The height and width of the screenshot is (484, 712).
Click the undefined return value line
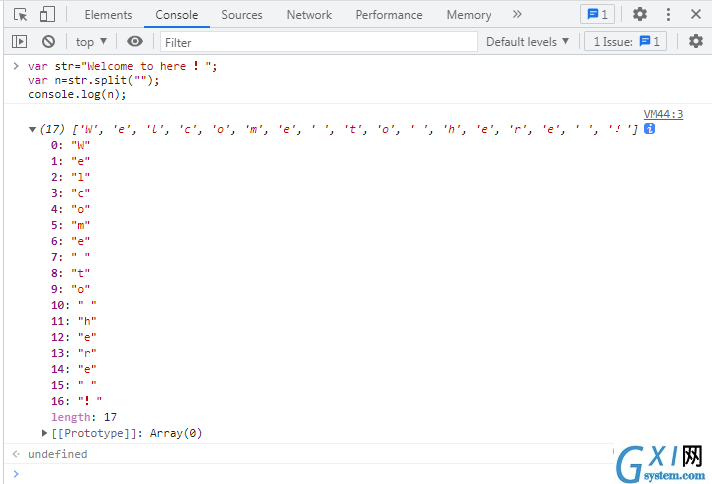click(58, 454)
